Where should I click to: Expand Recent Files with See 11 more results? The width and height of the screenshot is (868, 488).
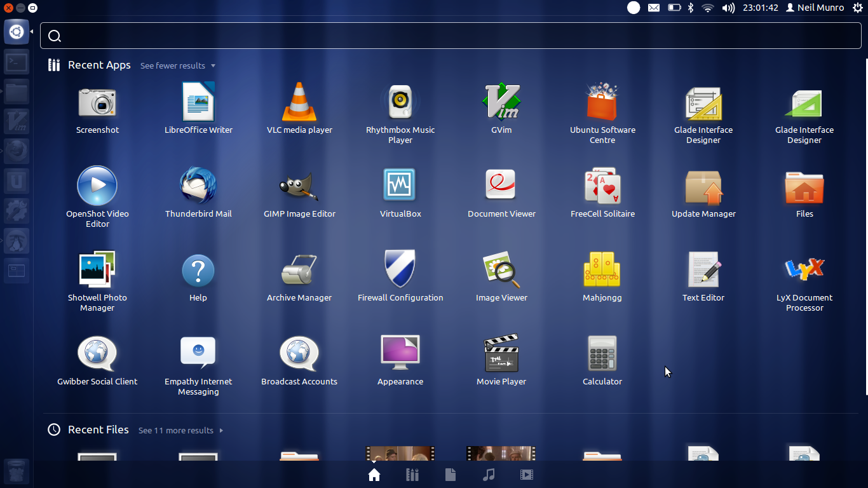pyautogui.click(x=181, y=430)
